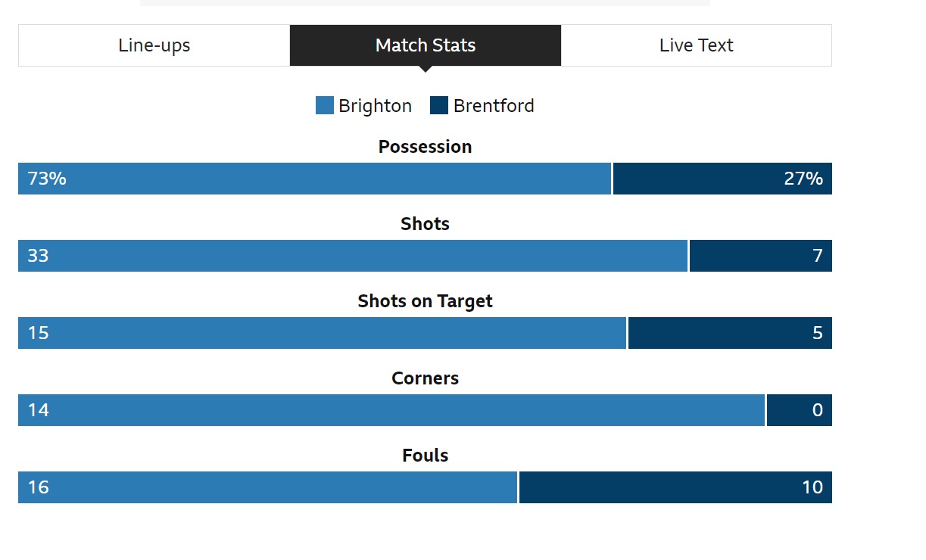Viewport: 926px width, 560px height.
Task: Click the Brighton legend label
Action: point(376,106)
